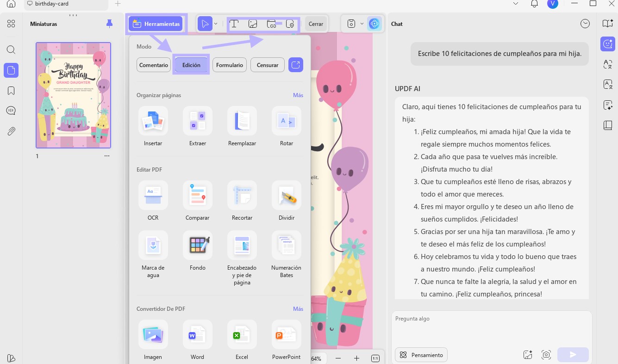618x364 pixels.
Task: Click the Cerrar button
Action: (x=316, y=24)
